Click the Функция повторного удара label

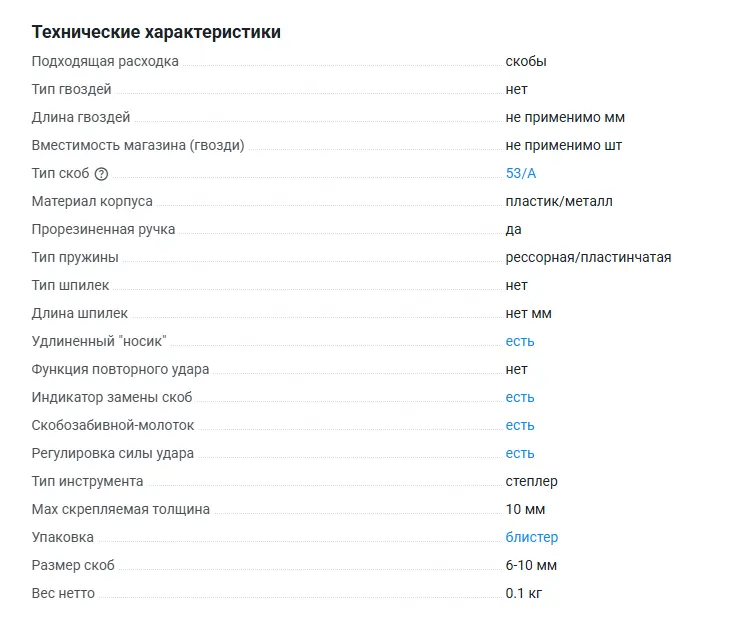(x=120, y=369)
